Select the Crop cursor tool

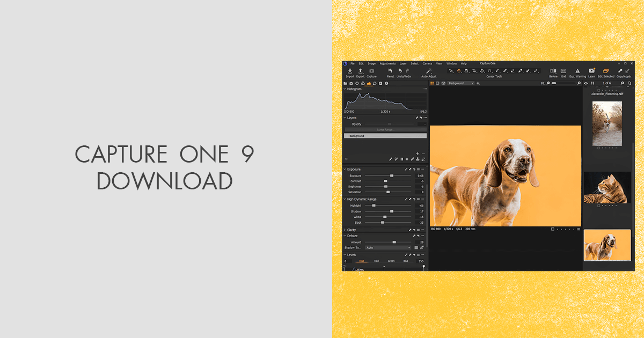[474, 70]
